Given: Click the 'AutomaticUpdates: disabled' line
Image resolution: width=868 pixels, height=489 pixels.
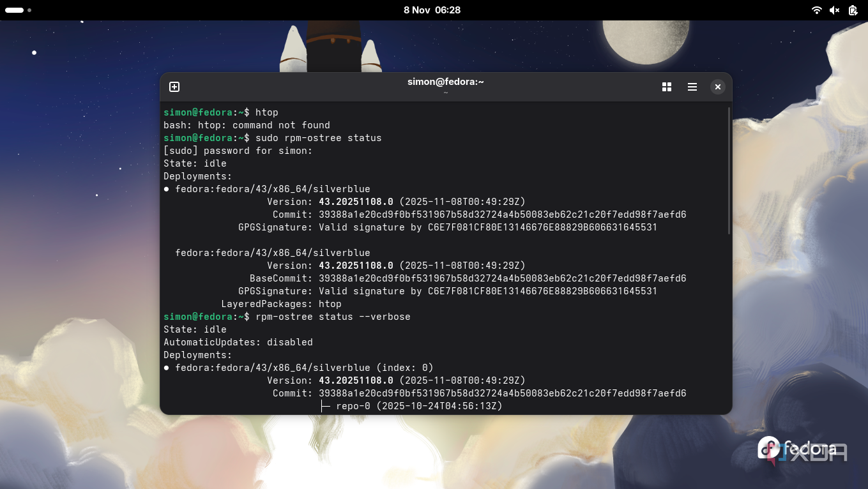Looking at the screenshot, I should [x=238, y=342].
